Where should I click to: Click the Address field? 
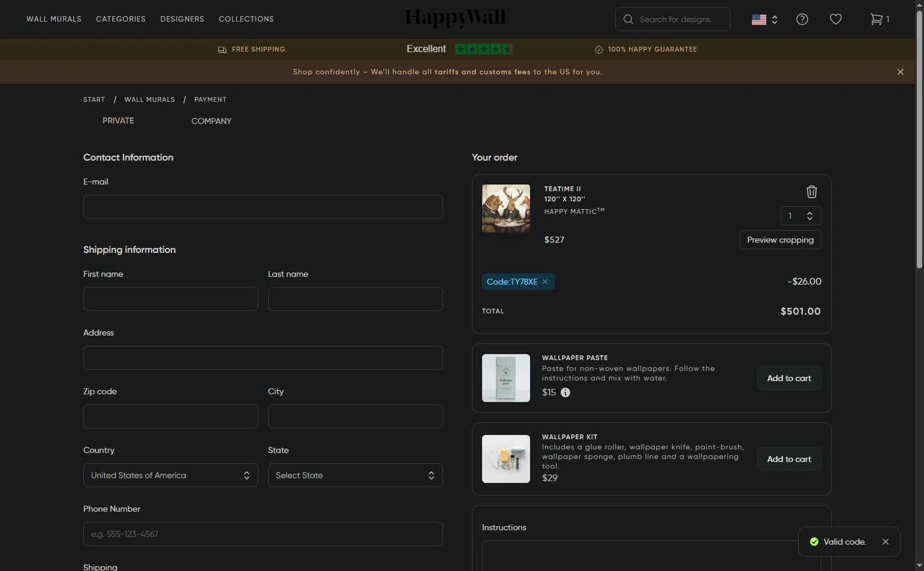pyautogui.click(x=263, y=358)
